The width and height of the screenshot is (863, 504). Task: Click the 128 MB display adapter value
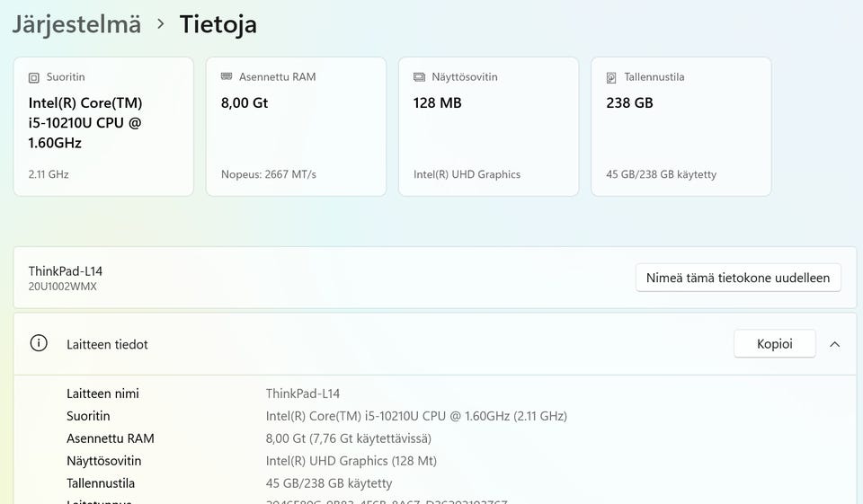(x=438, y=103)
